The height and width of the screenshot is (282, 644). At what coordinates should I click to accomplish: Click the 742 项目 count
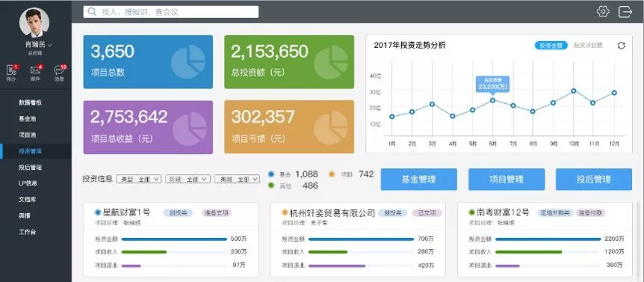(366, 174)
